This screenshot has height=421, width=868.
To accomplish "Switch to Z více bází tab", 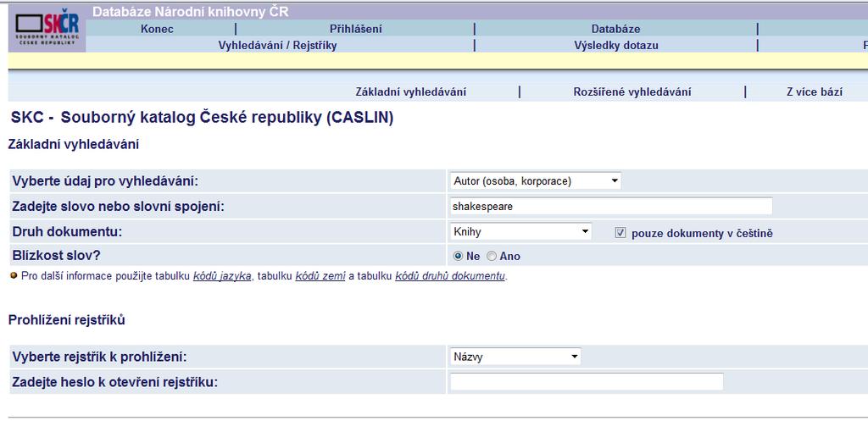I will [x=815, y=92].
